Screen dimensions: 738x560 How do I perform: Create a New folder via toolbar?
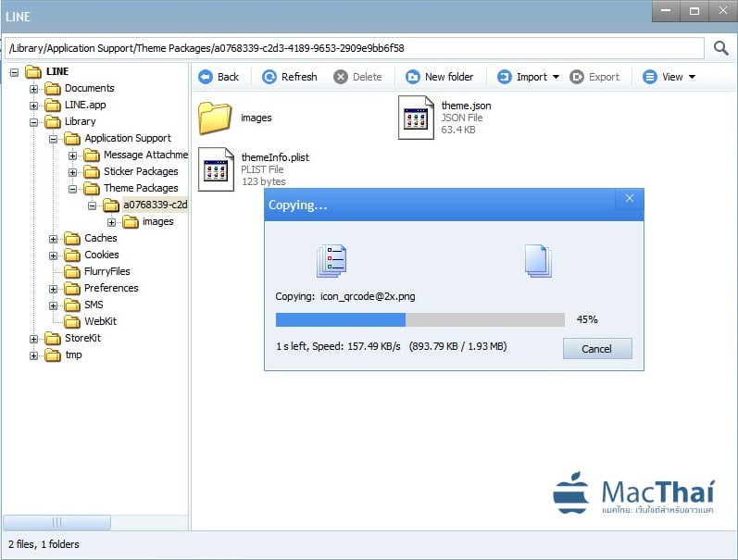(x=440, y=77)
